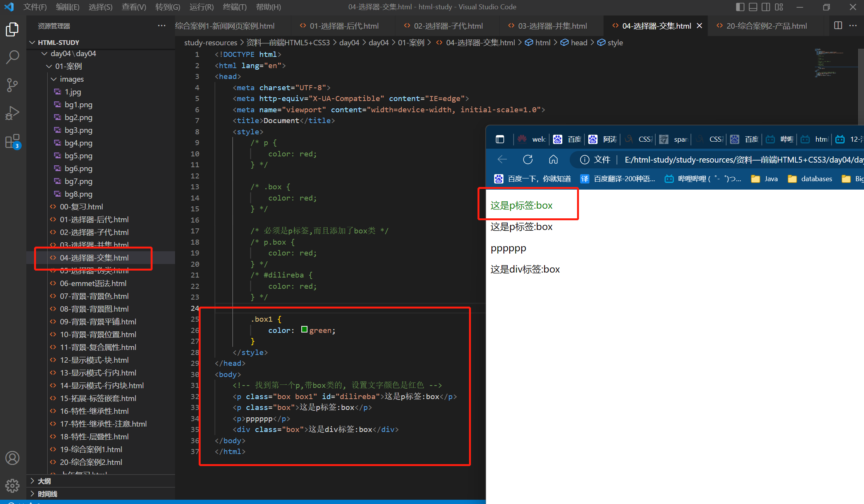Viewport: 864px width, 504px height.
Task: Open the Java bookmarks folder
Action: [764, 178]
